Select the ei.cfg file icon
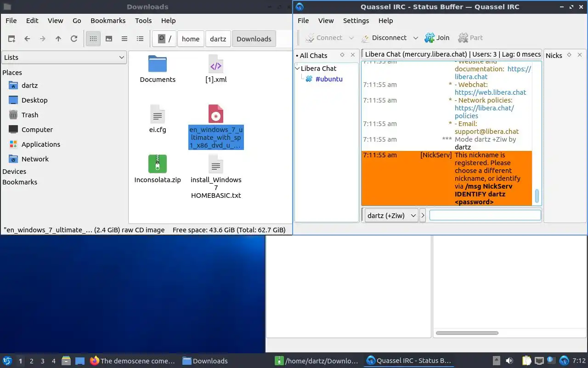The width and height of the screenshot is (588, 368). [x=158, y=114]
